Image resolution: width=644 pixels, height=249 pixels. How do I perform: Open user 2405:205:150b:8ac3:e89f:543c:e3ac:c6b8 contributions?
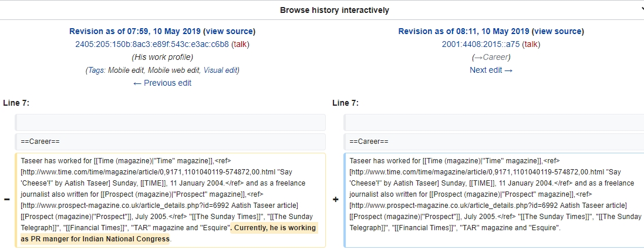[152, 45]
